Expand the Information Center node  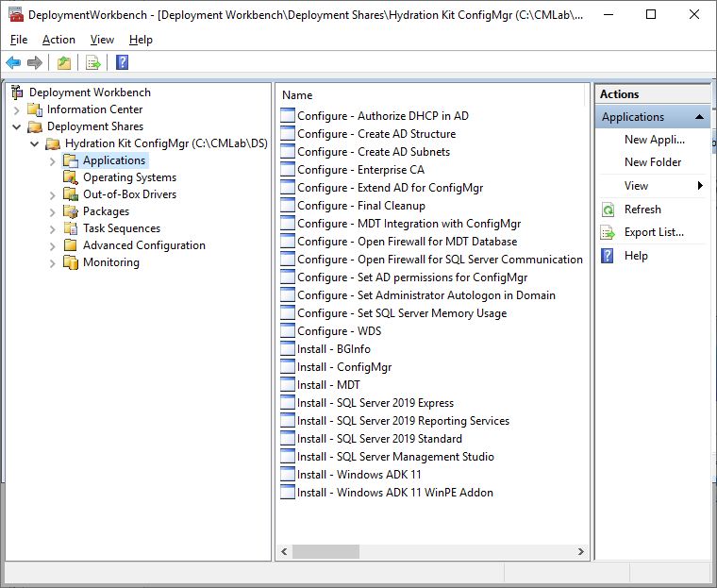[16, 109]
